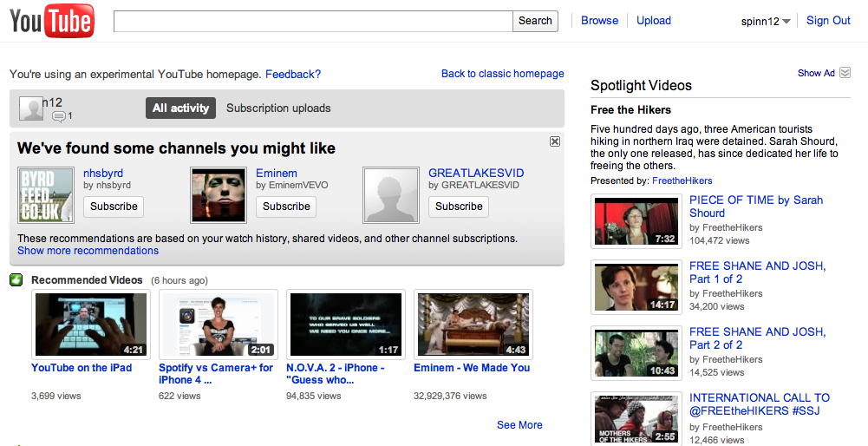Image resolution: width=868 pixels, height=446 pixels.
Task: Click the Free the Hikers heading
Action: [x=630, y=109]
